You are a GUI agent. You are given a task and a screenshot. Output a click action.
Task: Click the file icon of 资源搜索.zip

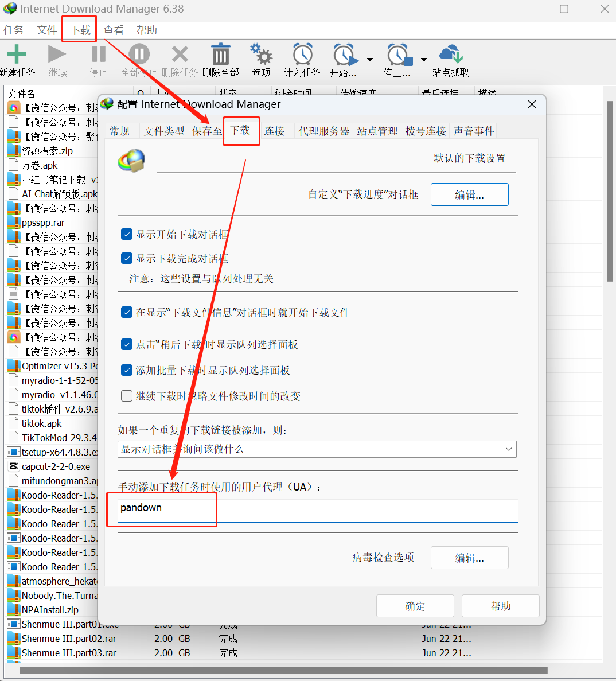pos(14,151)
